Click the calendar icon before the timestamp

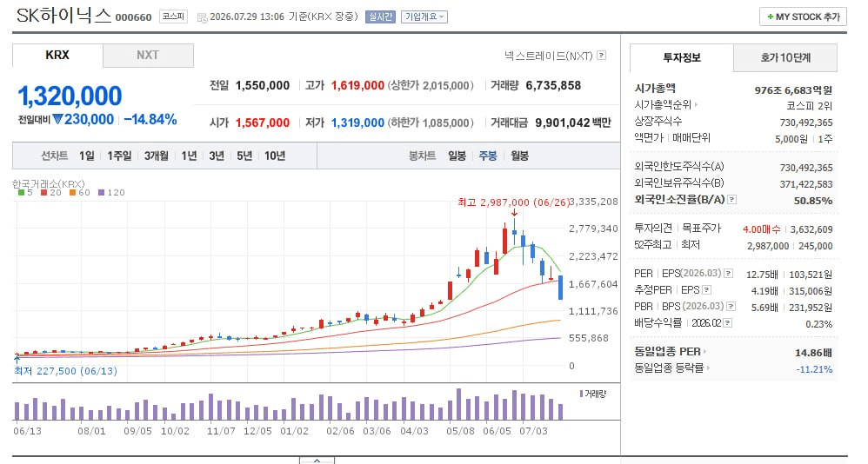pos(202,17)
